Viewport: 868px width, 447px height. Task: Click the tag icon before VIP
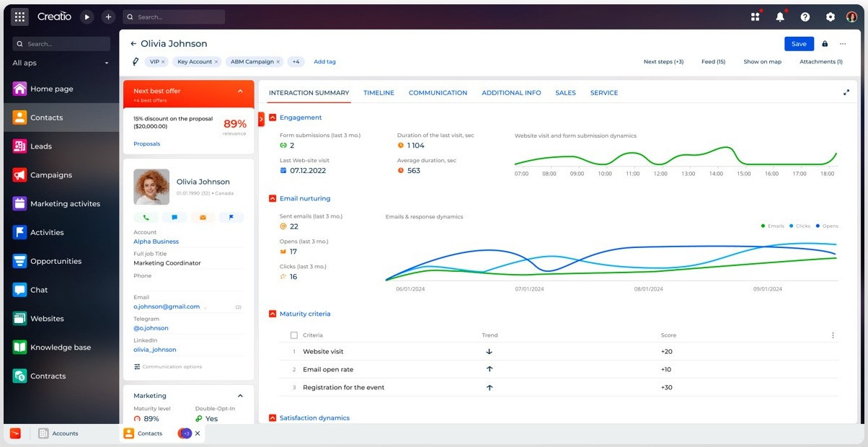(x=135, y=62)
